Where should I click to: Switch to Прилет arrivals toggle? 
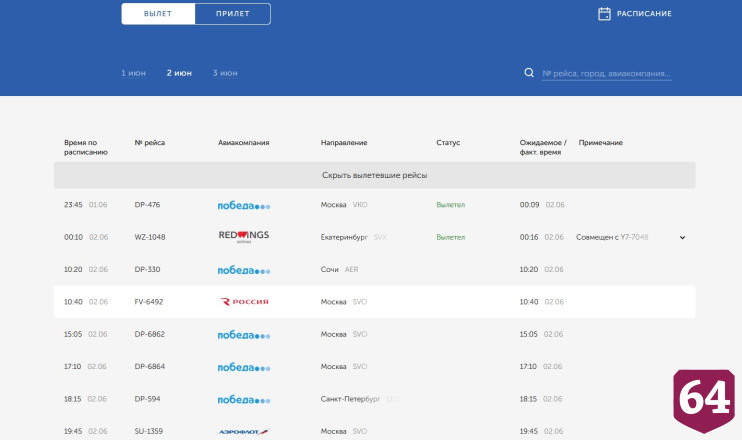tap(233, 14)
